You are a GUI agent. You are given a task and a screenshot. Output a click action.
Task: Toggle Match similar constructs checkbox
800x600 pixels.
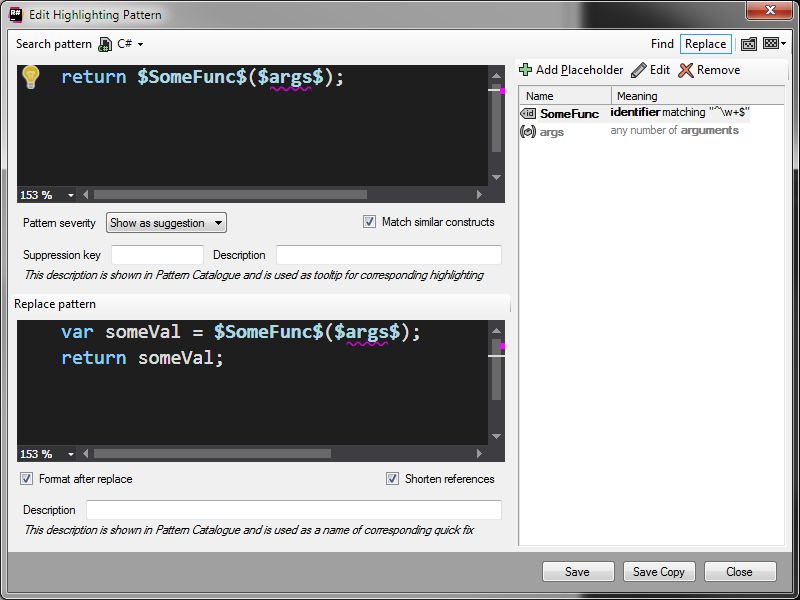[369, 221]
